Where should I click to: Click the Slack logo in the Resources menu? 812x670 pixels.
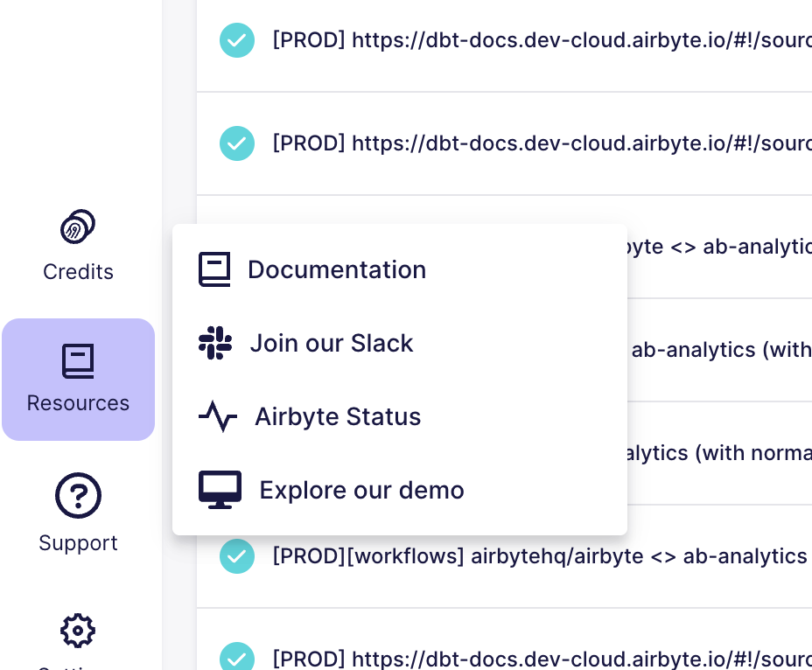point(216,342)
